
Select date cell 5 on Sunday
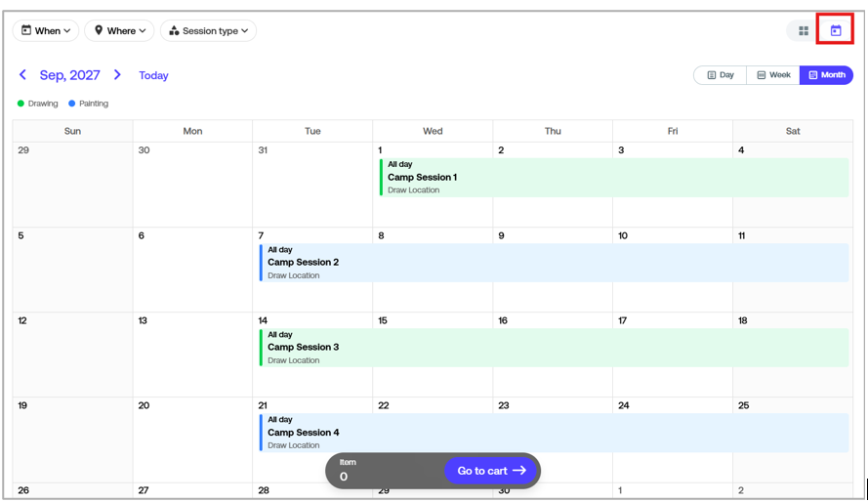[x=72, y=271]
